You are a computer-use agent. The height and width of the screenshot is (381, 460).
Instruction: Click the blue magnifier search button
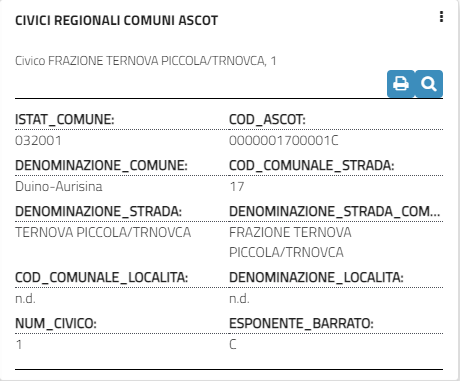[x=429, y=84]
